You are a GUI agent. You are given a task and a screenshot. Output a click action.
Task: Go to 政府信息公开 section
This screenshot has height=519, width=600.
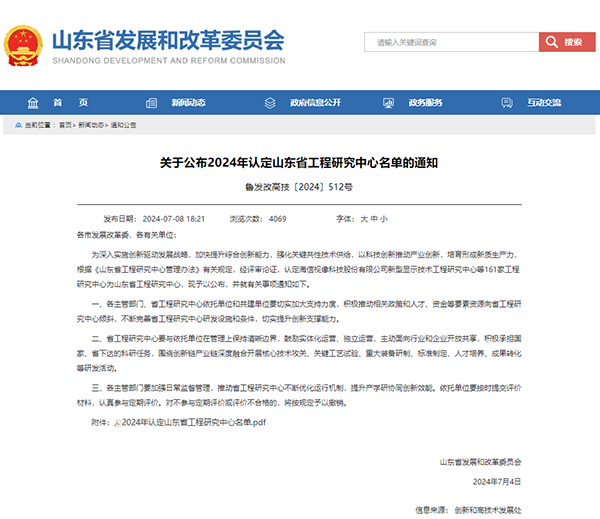coord(315,103)
